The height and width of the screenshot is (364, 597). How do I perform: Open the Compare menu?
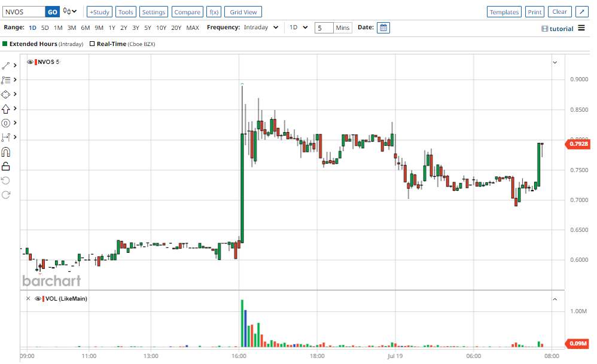pyautogui.click(x=187, y=12)
